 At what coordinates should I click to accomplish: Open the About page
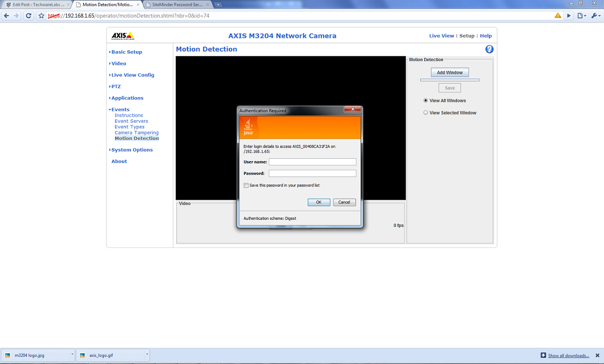(x=119, y=162)
